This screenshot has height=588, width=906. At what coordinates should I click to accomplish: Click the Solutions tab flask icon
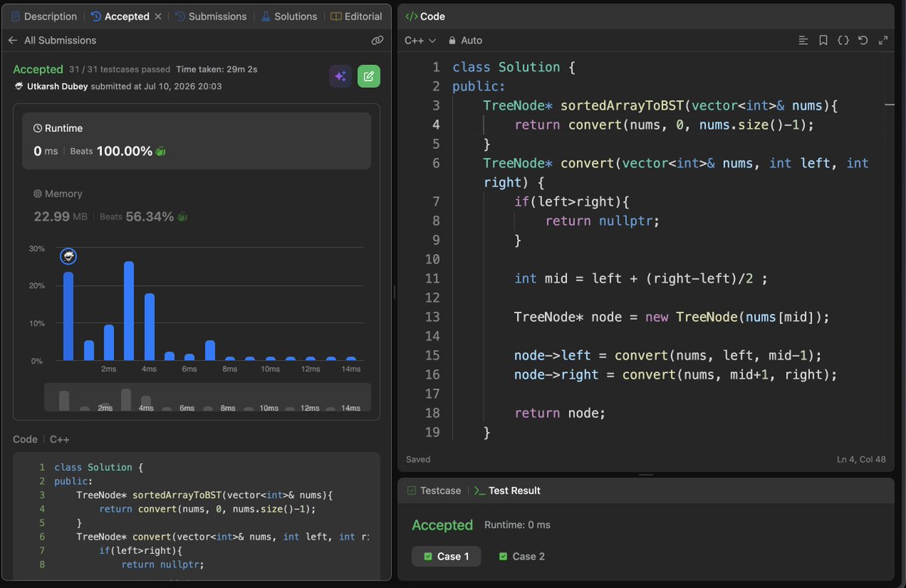click(266, 17)
